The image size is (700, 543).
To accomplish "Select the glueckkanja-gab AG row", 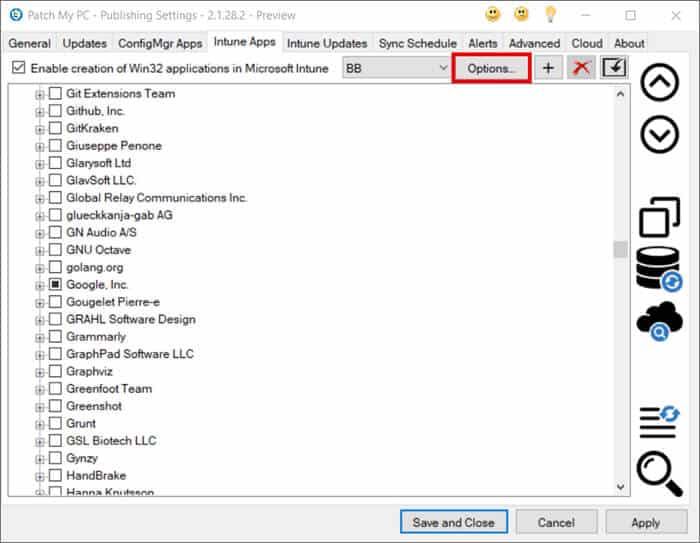I will (119, 215).
